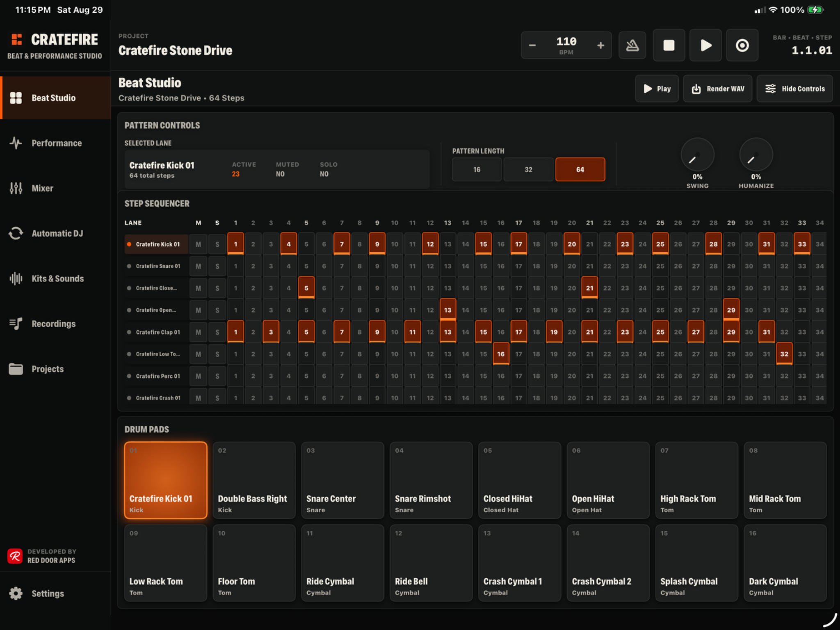
Task: Solo the Cratefire Low Tom lane
Action: point(217,354)
